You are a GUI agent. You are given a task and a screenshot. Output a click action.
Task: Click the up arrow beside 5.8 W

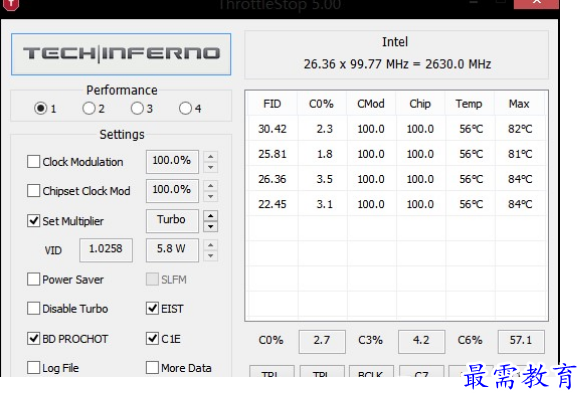tap(211, 245)
